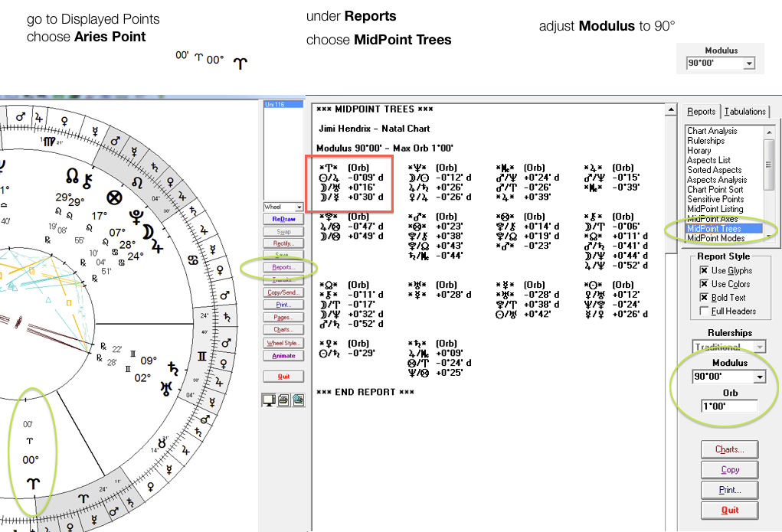This screenshot has height=532, width=782.
Task: Open the Pages... button
Action: 283,317
